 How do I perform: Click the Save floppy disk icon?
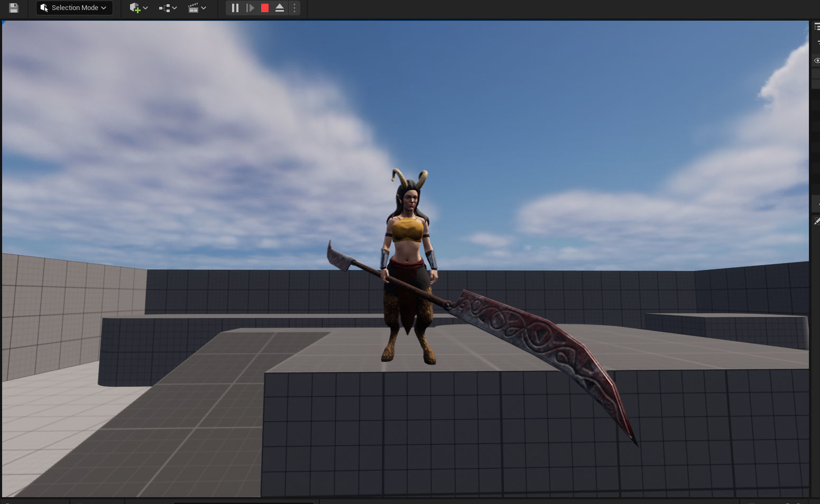14,8
